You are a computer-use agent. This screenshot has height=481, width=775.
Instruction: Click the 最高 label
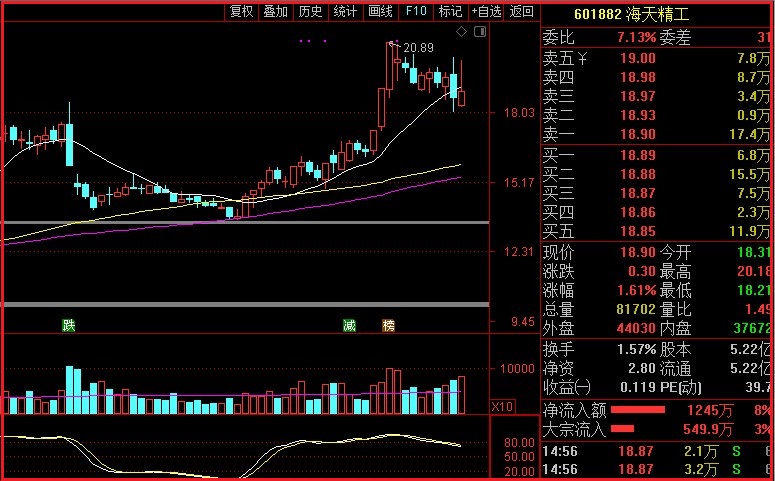pyautogui.click(x=675, y=271)
